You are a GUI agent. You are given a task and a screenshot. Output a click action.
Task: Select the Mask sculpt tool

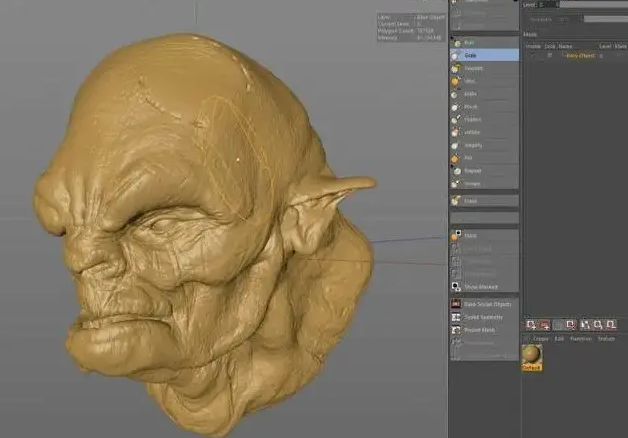[484, 235]
